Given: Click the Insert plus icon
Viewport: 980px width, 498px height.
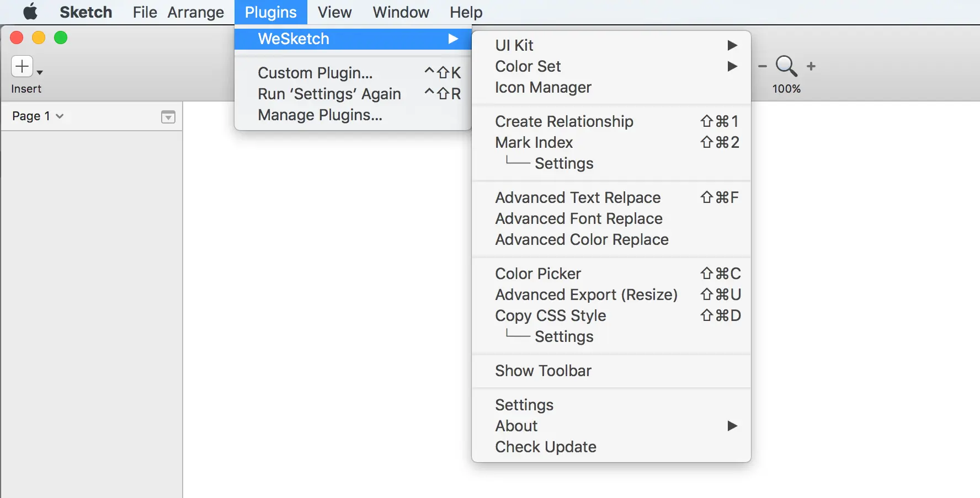Looking at the screenshot, I should (x=21, y=66).
